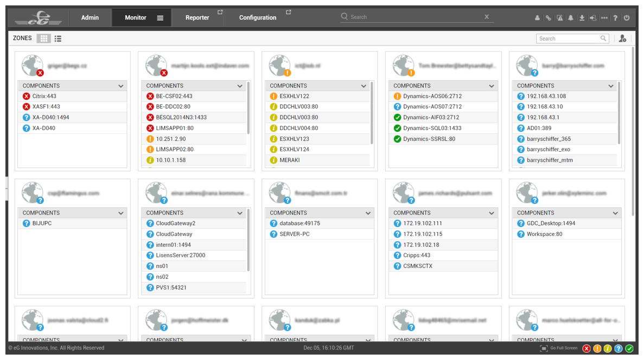Image resolution: width=644 pixels, height=360 pixels.
Task: Open the LIMSAPP01:80 component link
Action: coord(175,128)
